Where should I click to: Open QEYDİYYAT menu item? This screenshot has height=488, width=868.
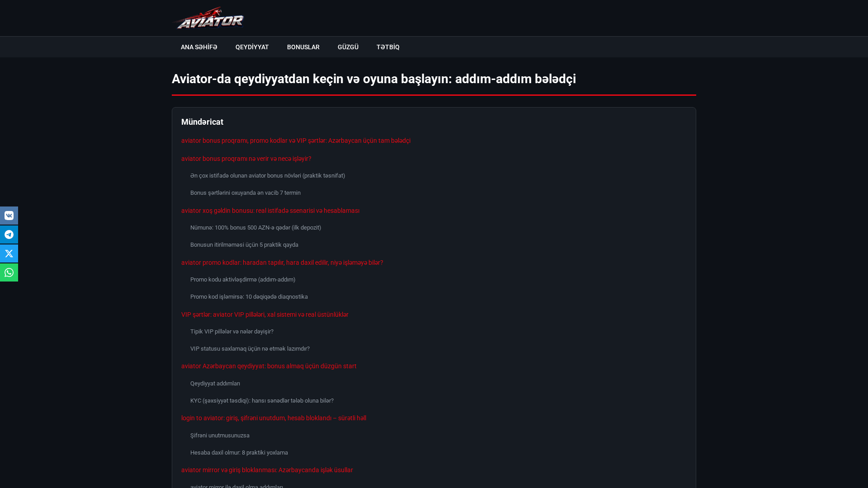pyautogui.click(x=252, y=47)
